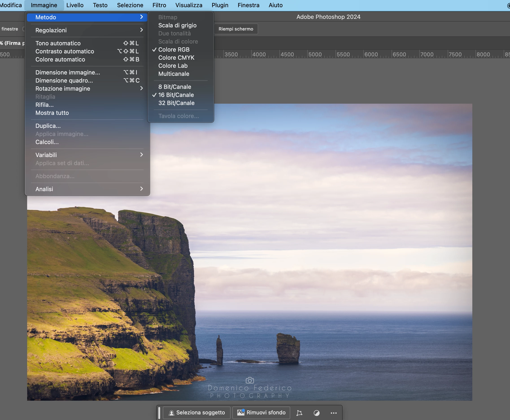Select 8 Bit/Canale depth option
The width and height of the screenshot is (510, 420).
174,87
